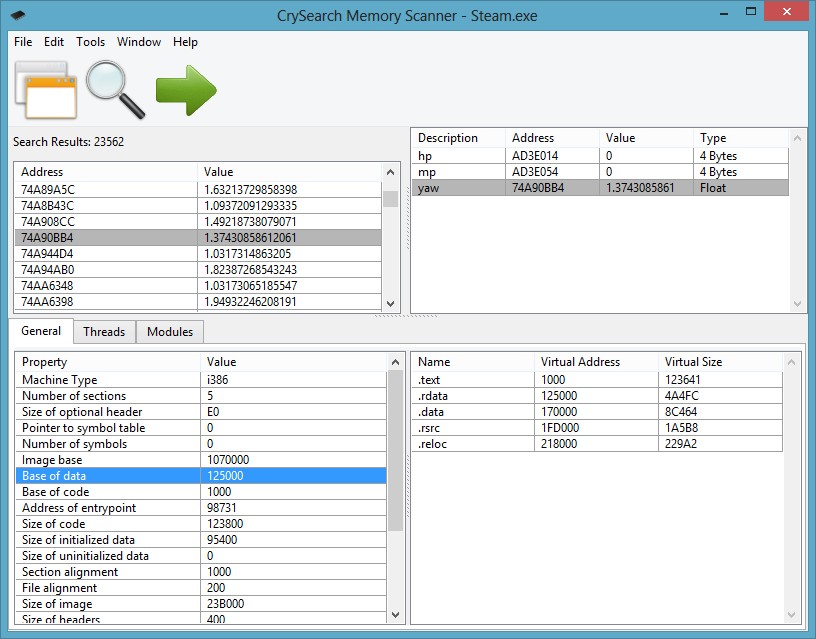Select search result 74A94AB0

(198, 270)
